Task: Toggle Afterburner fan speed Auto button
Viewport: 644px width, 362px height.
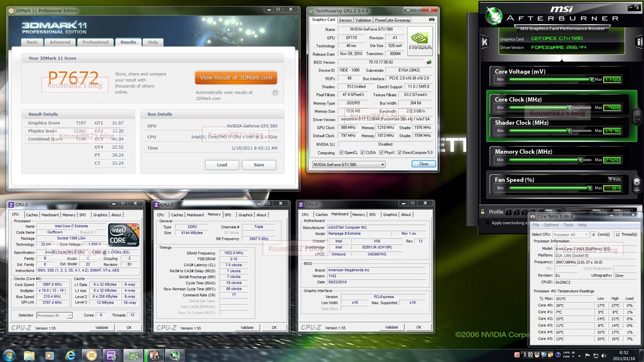Action: (615, 179)
